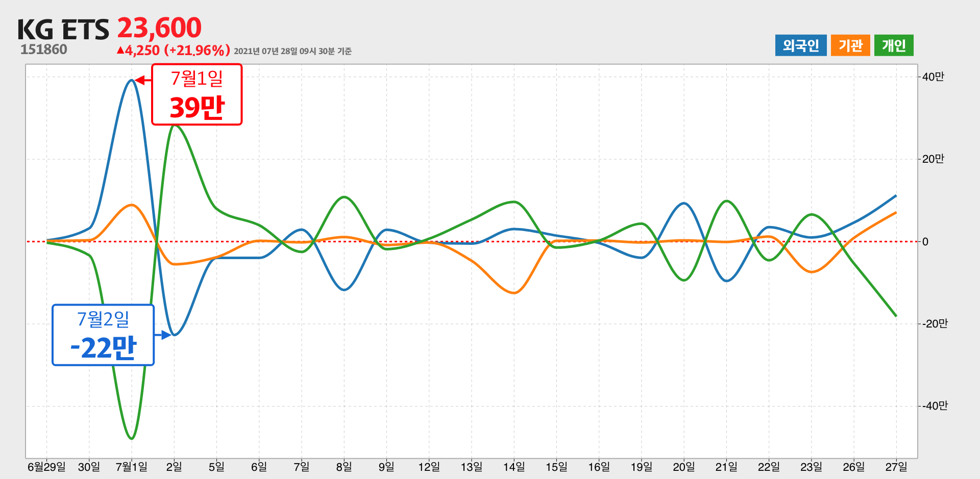Click the 2일 x-axis date label
Image resolution: width=980 pixels, height=479 pixels.
point(174,467)
